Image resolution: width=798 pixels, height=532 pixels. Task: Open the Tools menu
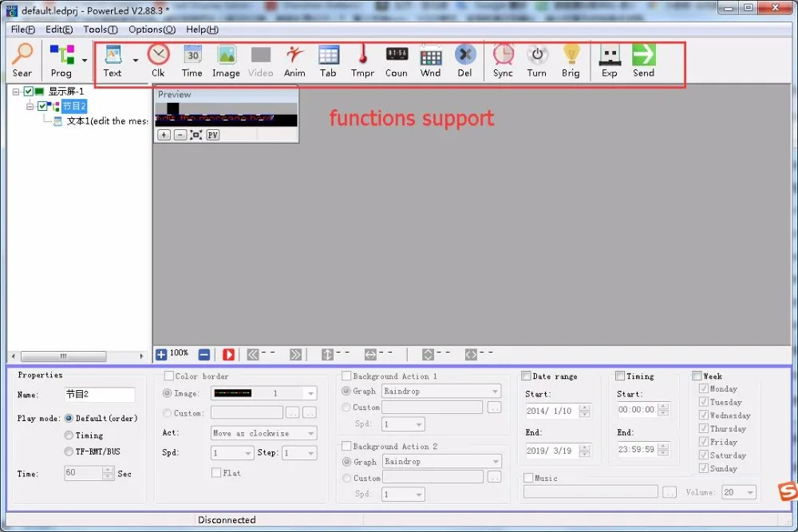click(x=101, y=30)
